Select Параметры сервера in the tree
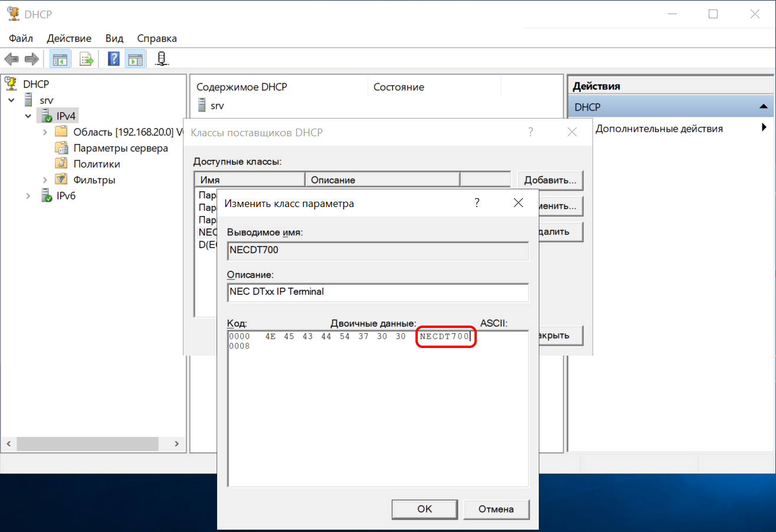 (x=120, y=148)
